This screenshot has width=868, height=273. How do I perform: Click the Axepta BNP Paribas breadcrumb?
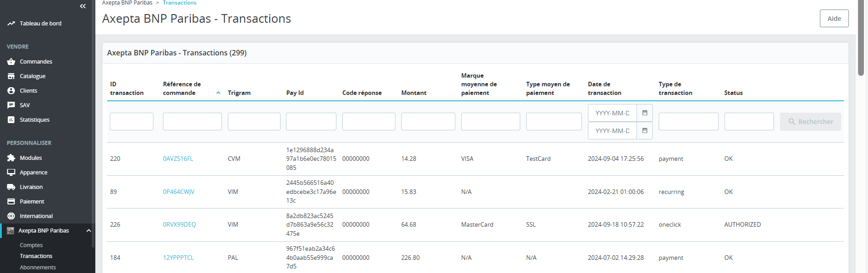127,3
